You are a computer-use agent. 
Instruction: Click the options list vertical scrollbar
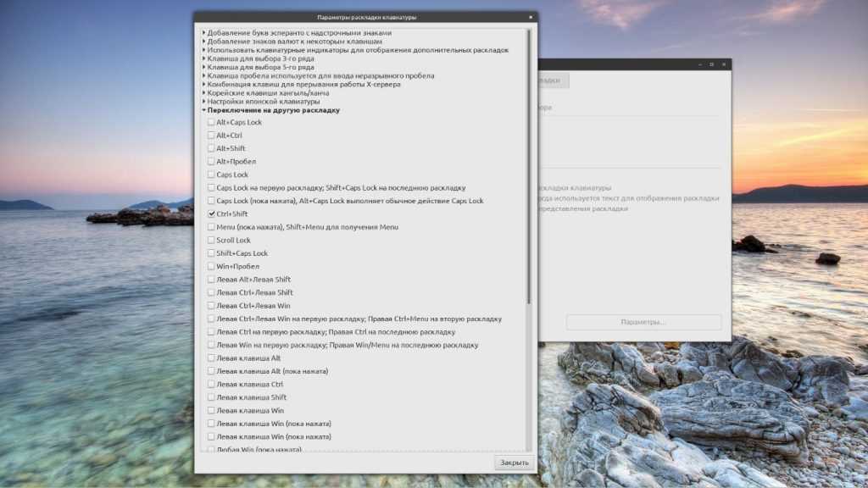click(x=529, y=169)
